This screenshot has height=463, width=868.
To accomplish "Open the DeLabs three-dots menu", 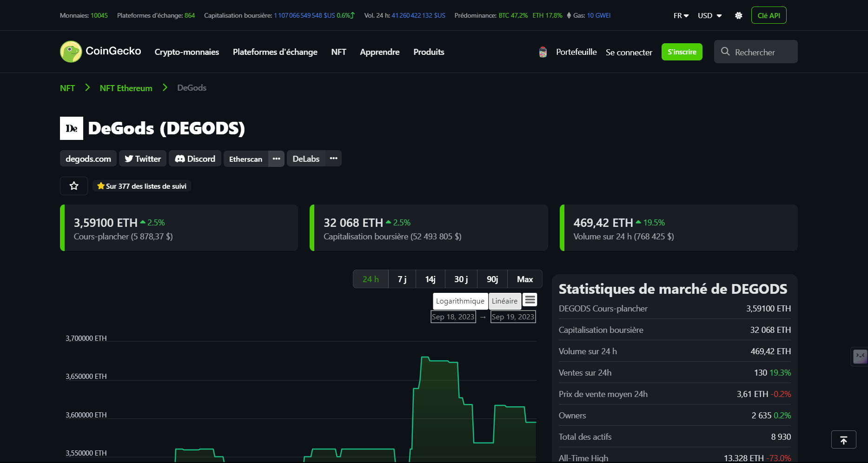I will click(333, 159).
